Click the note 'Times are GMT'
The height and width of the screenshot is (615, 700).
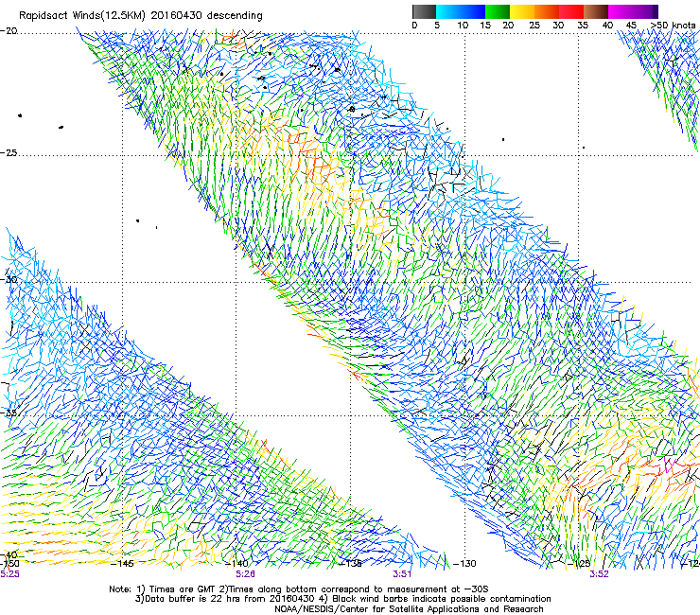coord(183,589)
